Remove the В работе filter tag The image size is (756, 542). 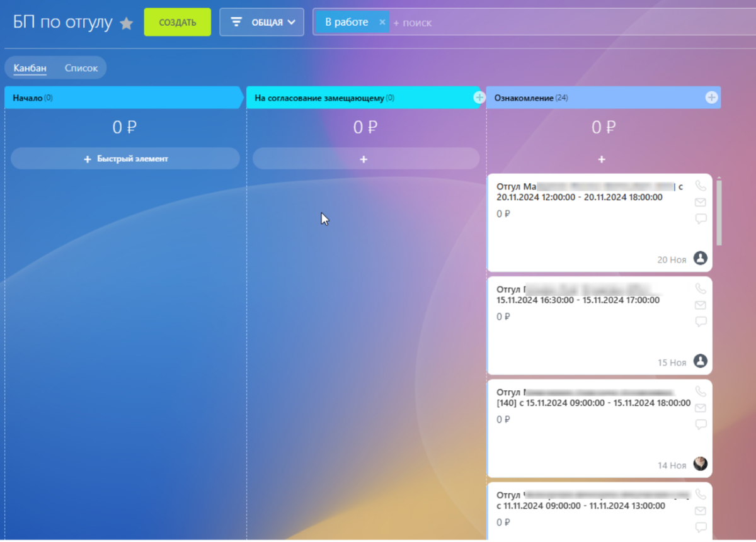point(382,22)
